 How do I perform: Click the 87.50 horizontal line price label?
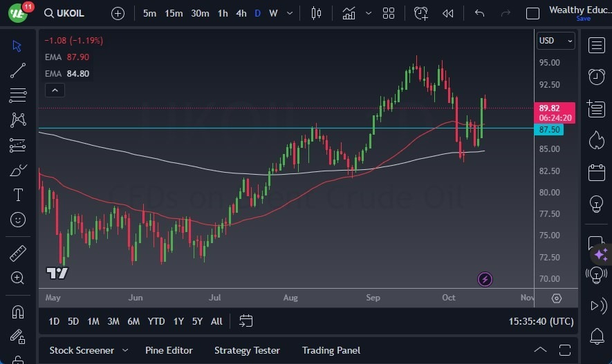coord(550,129)
